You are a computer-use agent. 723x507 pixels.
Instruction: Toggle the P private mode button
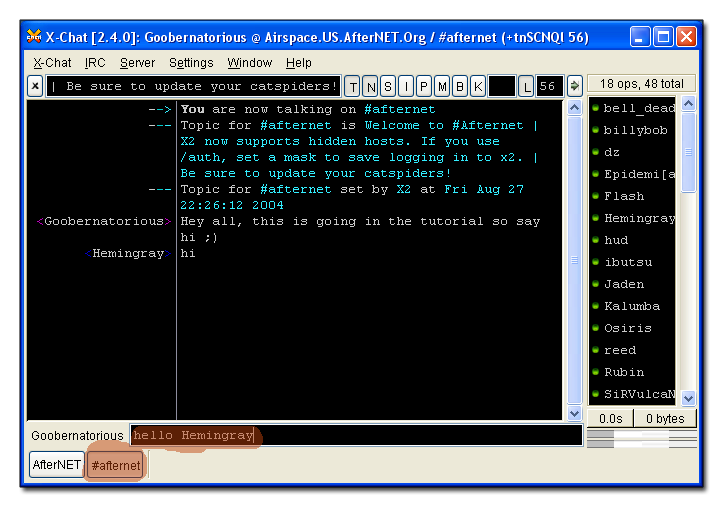coord(423,86)
